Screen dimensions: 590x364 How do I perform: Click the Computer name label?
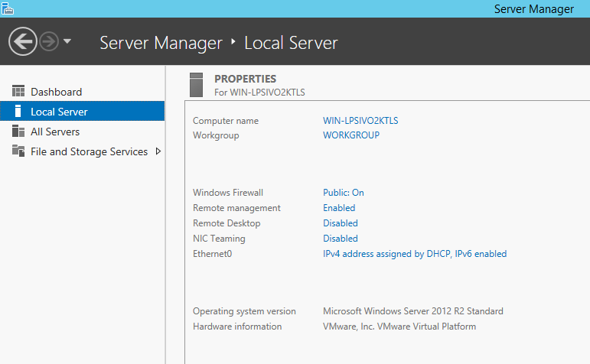(226, 121)
